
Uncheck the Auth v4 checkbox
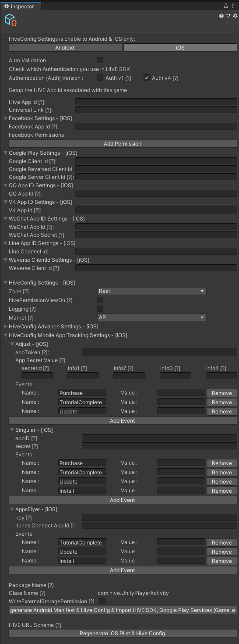click(147, 78)
